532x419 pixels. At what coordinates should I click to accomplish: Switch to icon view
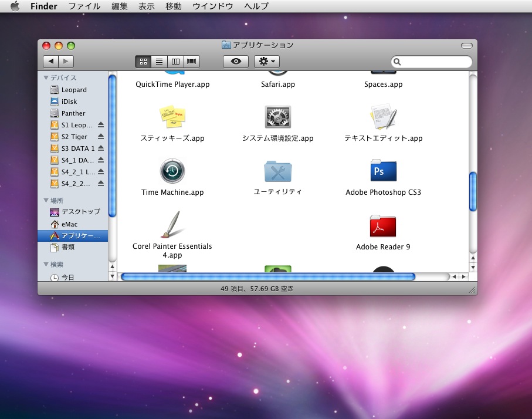pos(143,62)
